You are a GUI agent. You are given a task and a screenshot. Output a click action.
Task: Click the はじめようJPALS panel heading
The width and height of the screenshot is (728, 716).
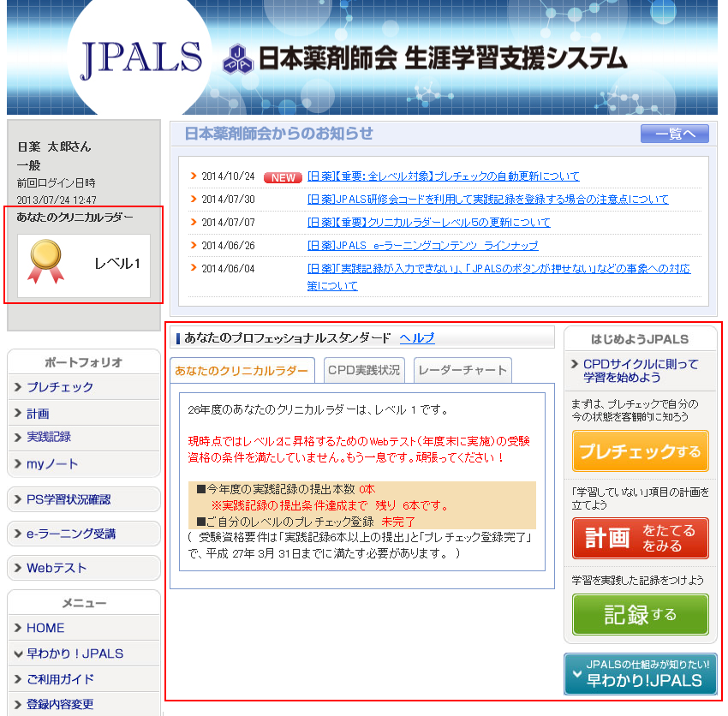tap(640, 339)
